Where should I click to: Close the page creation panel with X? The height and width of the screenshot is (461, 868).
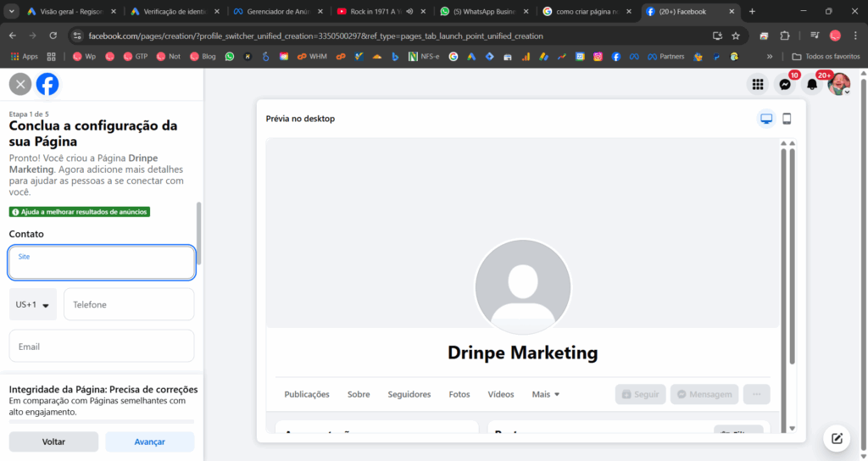pos(20,84)
